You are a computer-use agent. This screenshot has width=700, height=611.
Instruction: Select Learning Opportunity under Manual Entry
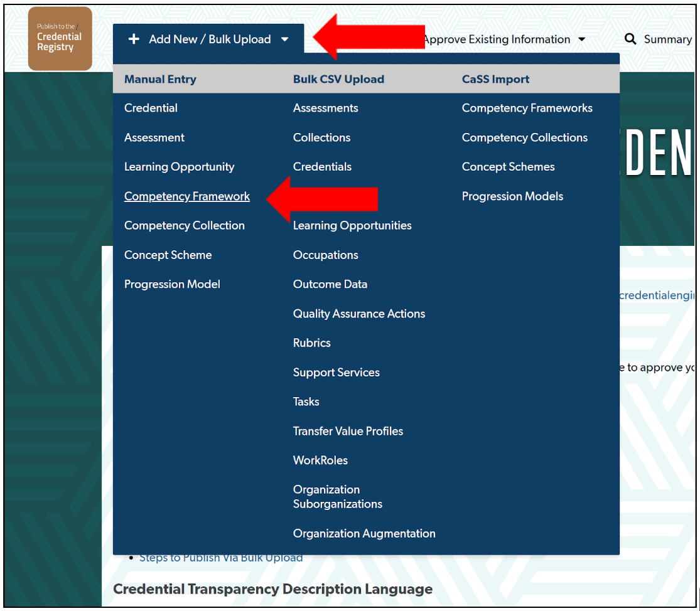(179, 166)
